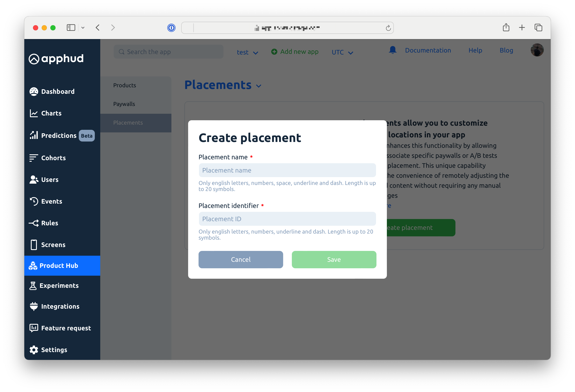Image resolution: width=575 pixels, height=392 pixels.
Task: Open the test app selector dropdown
Action: 247,52
